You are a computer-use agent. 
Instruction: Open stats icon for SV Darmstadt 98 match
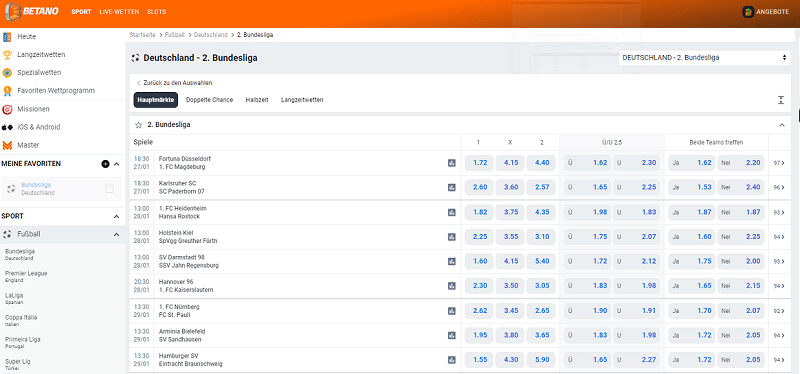(452, 261)
